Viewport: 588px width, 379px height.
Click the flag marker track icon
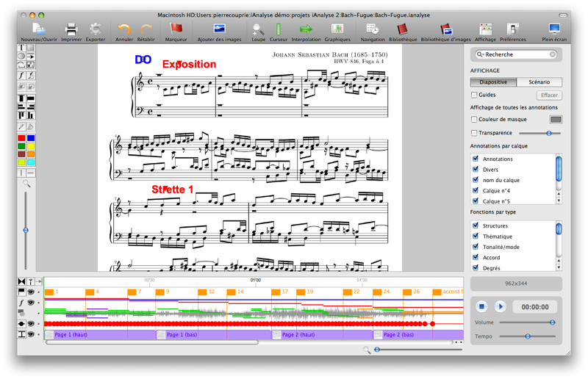[21, 292]
